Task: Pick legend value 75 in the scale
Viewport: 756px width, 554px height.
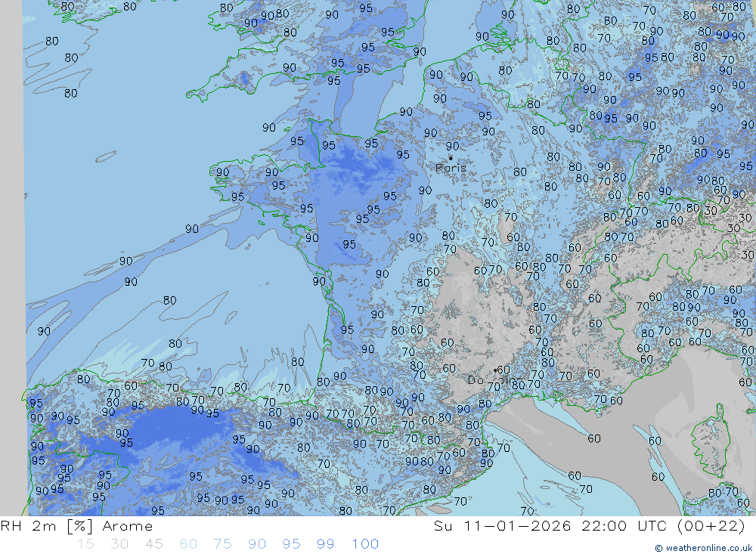Action: pyautogui.click(x=222, y=544)
